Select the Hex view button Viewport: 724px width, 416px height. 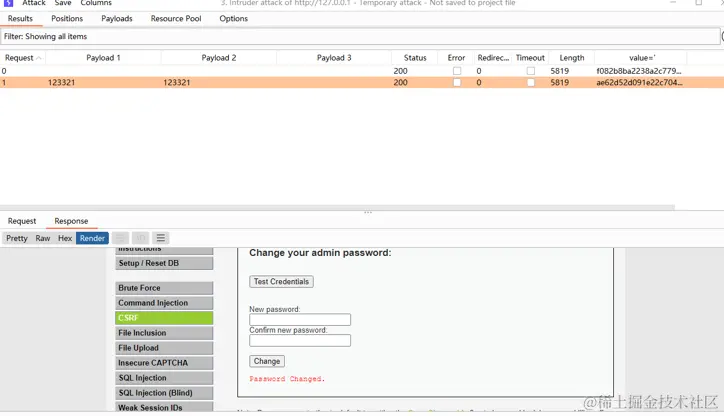pyautogui.click(x=65, y=238)
